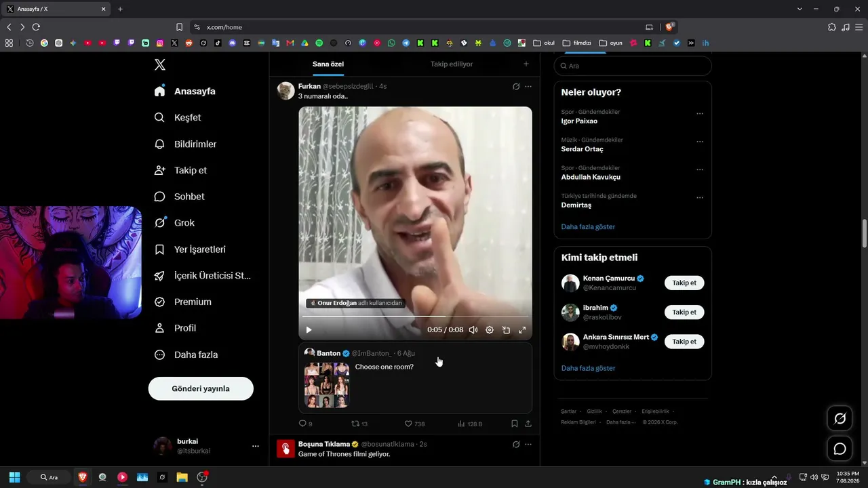868x488 pixels.
Task: Bookmark Furkan's post
Action: tap(515, 424)
